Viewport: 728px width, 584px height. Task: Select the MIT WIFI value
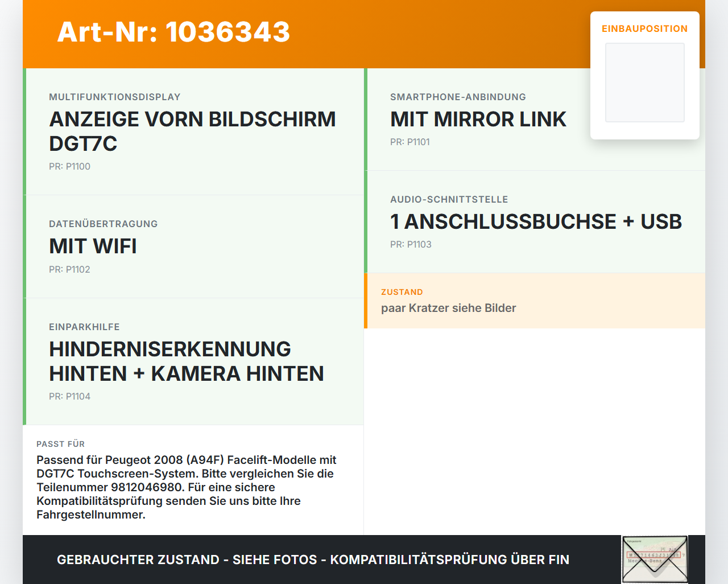click(x=93, y=246)
